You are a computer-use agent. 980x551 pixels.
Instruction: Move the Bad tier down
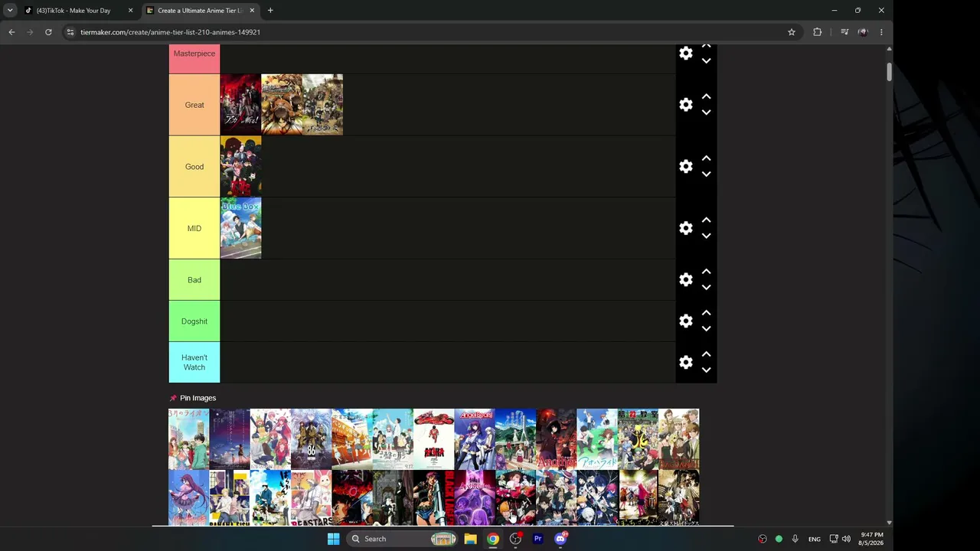click(x=707, y=288)
